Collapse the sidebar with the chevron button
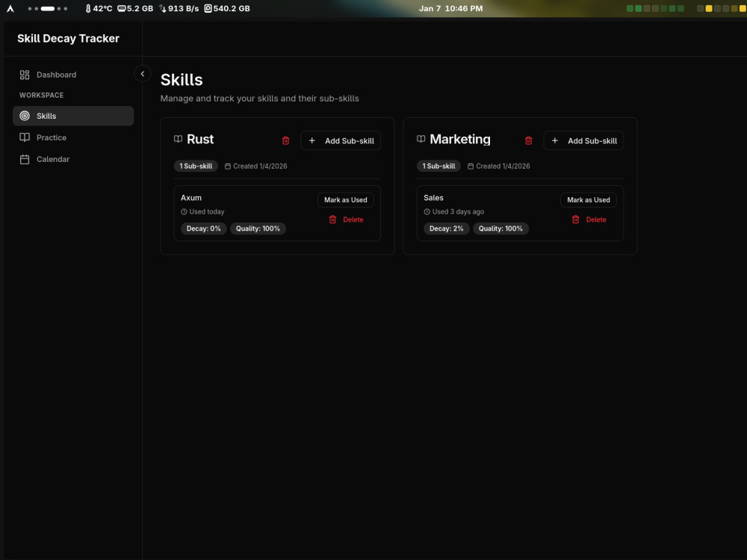This screenshot has height=560, width=747. [x=143, y=74]
